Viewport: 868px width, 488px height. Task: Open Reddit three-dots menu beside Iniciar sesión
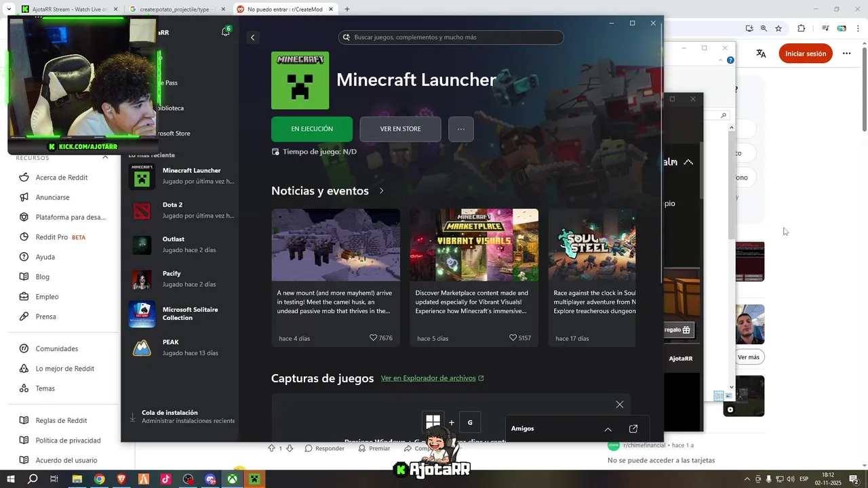point(846,54)
